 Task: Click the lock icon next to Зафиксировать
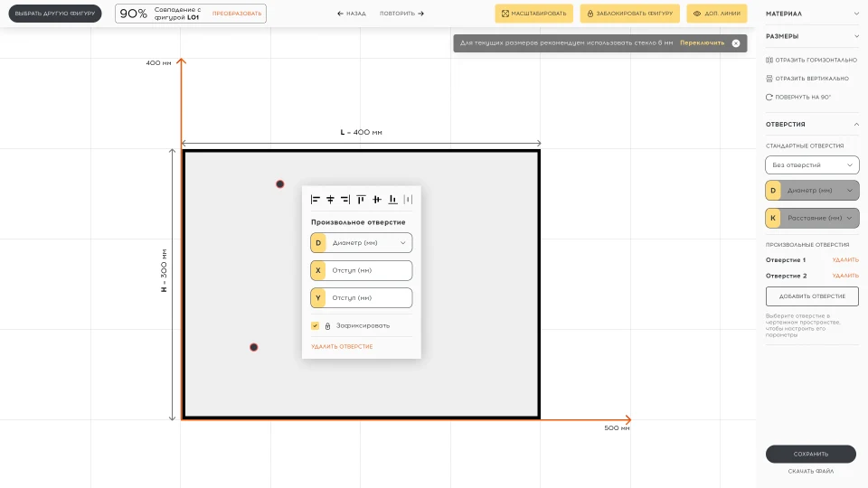[327, 326]
